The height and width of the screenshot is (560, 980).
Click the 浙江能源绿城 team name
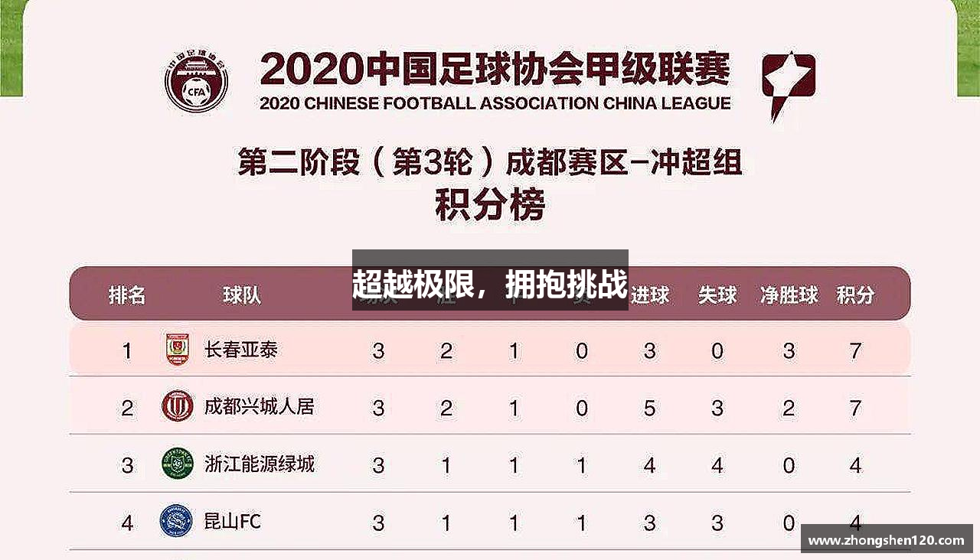(x=260, y=464)
